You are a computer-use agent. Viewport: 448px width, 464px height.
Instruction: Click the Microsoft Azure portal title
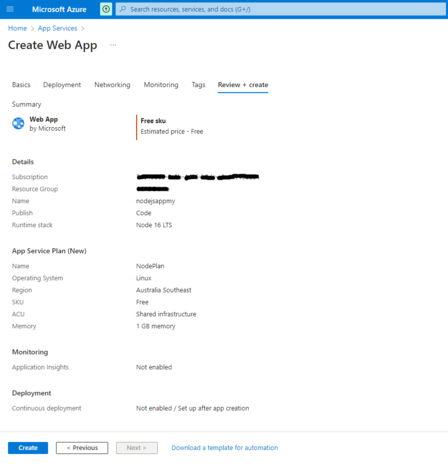[x=59, y=9]
